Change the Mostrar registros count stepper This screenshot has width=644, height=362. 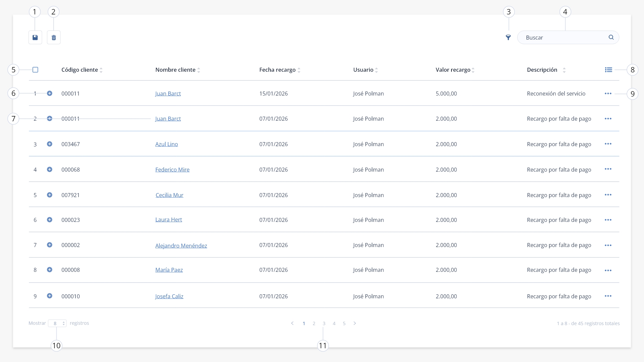point(57,323)
